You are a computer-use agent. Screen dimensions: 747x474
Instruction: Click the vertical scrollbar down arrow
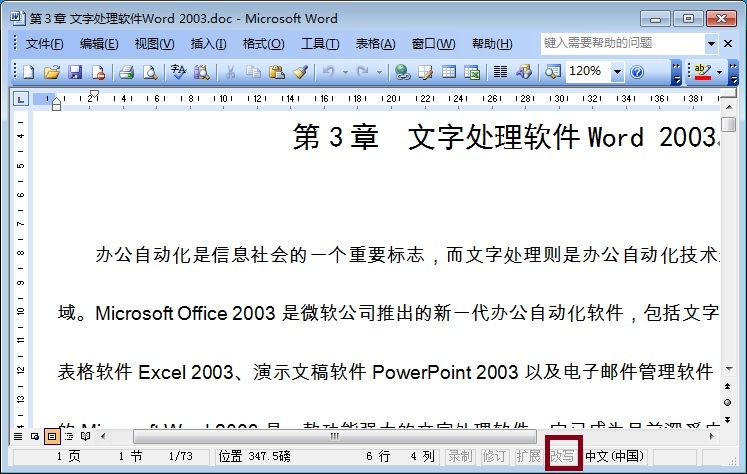(x=729, y=369)
